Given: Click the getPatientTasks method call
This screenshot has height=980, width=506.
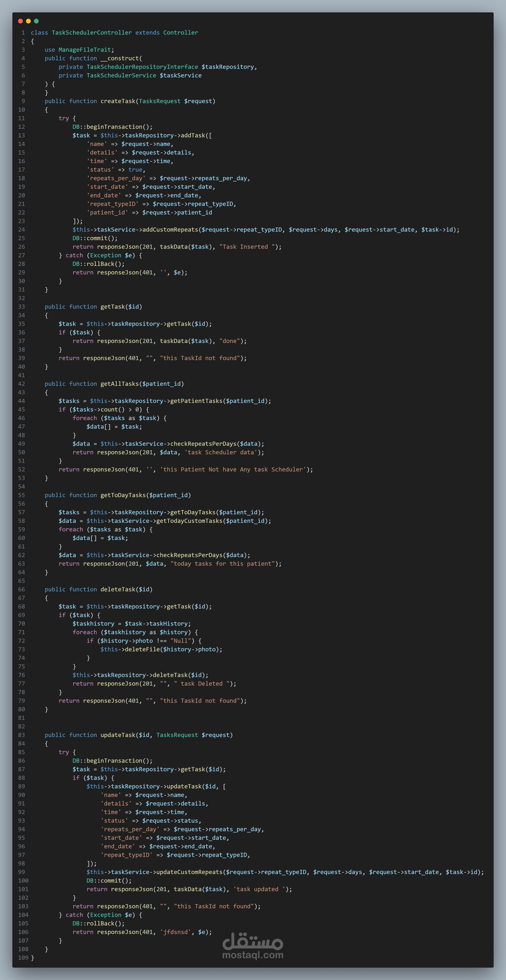Looking at the screenshot, I should pos(196,401).
